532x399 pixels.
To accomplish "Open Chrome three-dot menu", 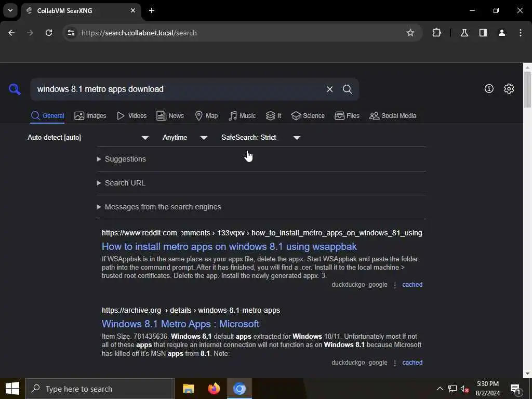I will (x=521, y=33).
